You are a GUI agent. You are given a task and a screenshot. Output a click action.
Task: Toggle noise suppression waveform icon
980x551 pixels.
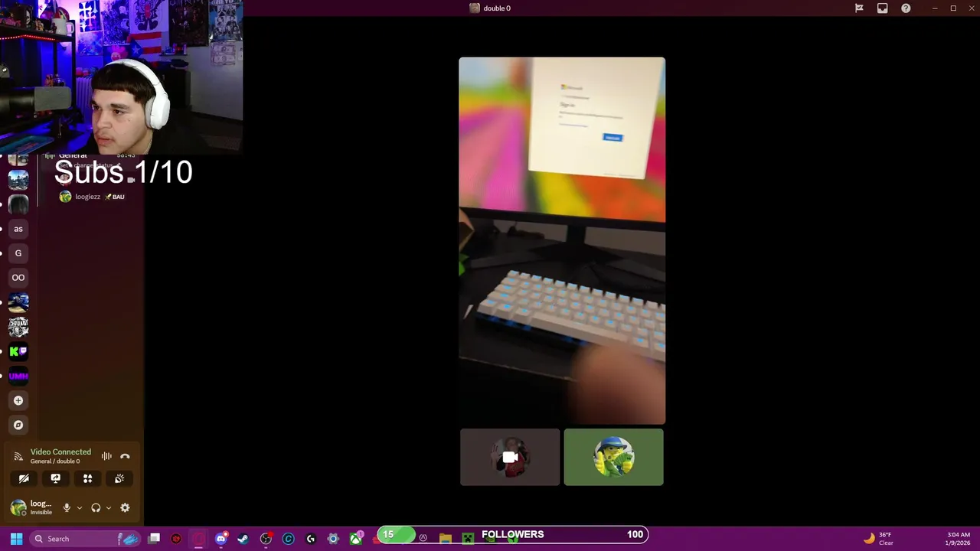tap(106, 456)
